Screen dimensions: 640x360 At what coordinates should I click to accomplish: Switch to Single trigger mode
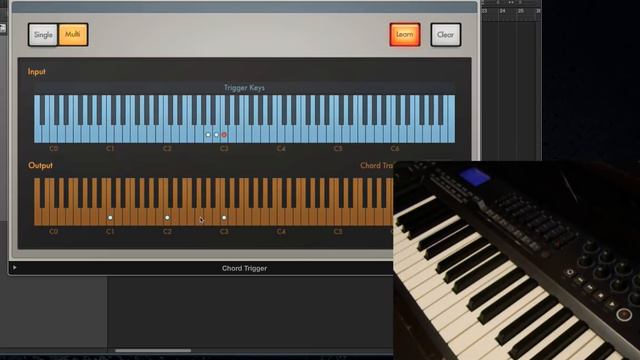click(x=43, y=35)
